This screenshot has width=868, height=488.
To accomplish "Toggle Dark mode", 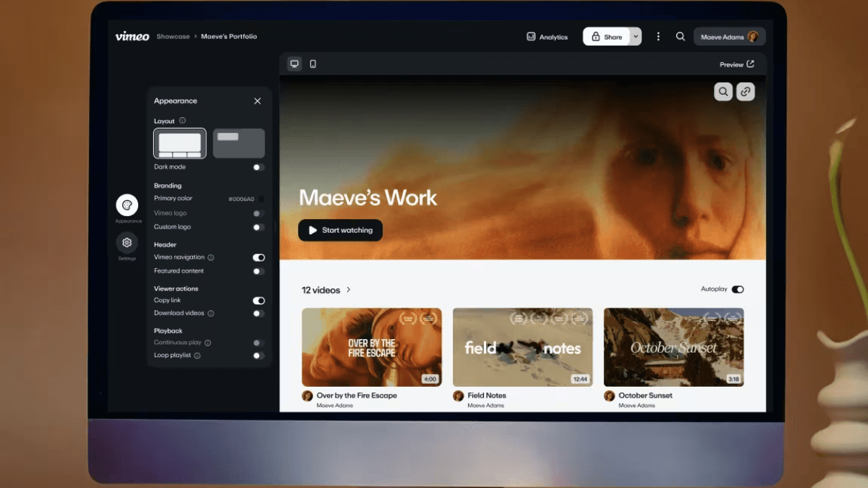I will point(258,167).
